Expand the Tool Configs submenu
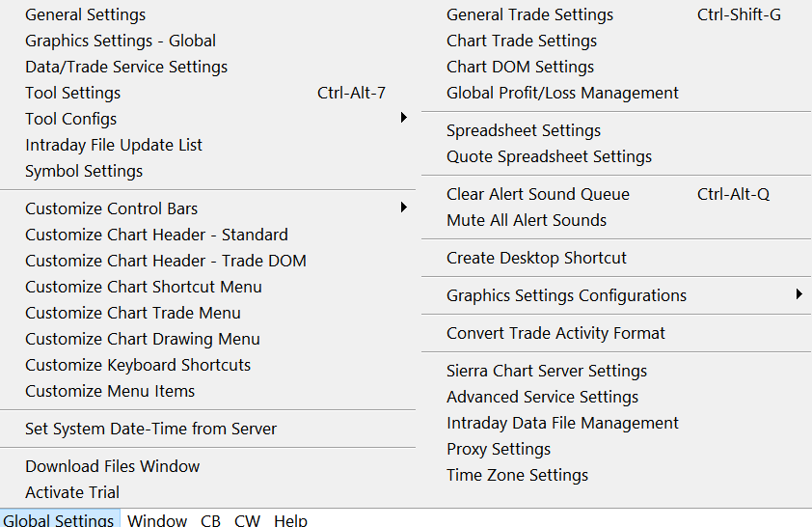The image size is (812, 527). 71,119
